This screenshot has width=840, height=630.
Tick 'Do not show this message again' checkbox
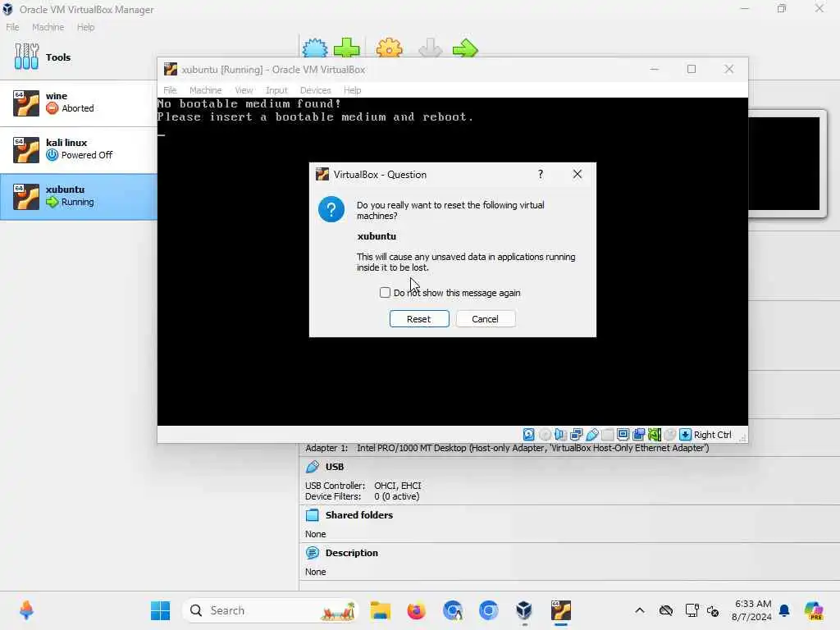pos(385,293)
